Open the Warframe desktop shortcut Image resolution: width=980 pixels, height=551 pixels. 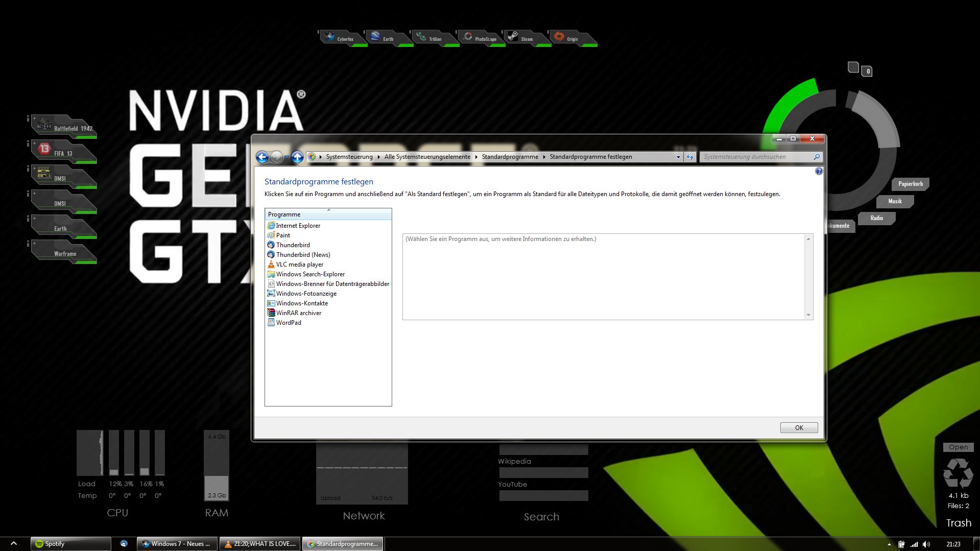point(64,251)
